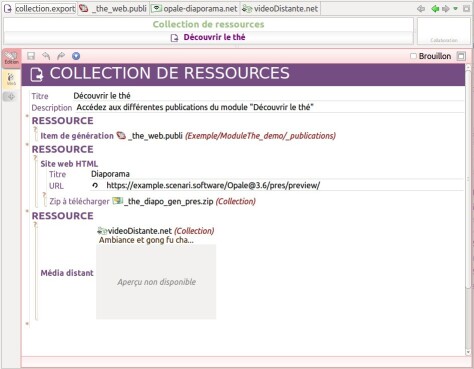The width and height of the screenshot is (474, 369).
Task: Click the _the_web.publi publication icon in first resource
Action: (x=121, y=136)
